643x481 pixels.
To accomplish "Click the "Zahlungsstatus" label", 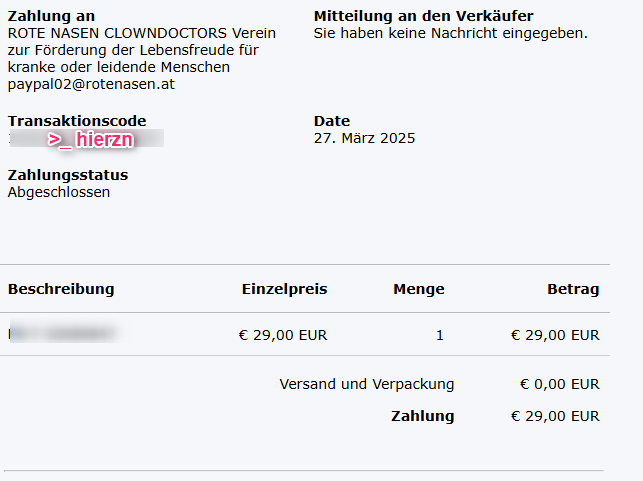I will click(68, 175).
